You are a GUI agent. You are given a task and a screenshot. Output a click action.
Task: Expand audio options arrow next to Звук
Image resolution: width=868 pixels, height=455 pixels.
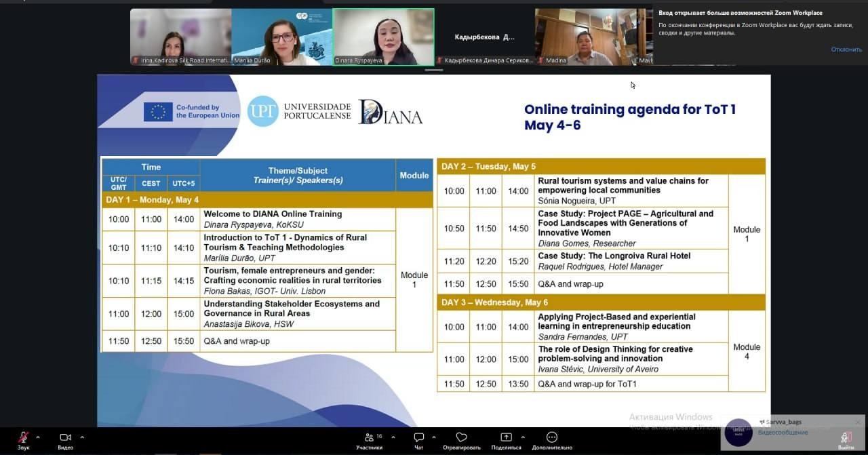(x=38, y=437)
